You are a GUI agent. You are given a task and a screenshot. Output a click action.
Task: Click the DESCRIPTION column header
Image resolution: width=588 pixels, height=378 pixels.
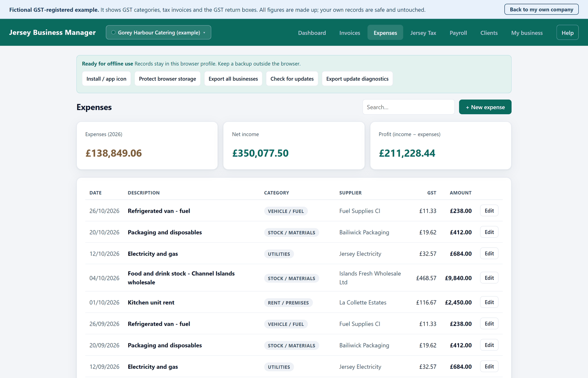coord(144,193)
